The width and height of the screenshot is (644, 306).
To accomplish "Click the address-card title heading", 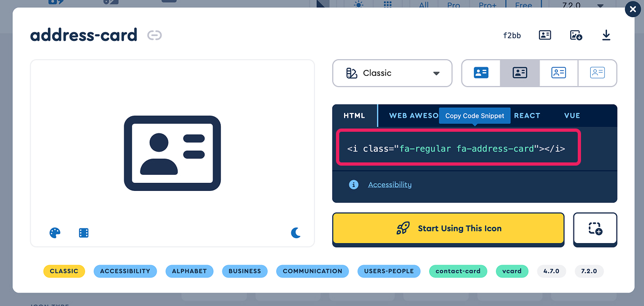I will click(84, 35).
